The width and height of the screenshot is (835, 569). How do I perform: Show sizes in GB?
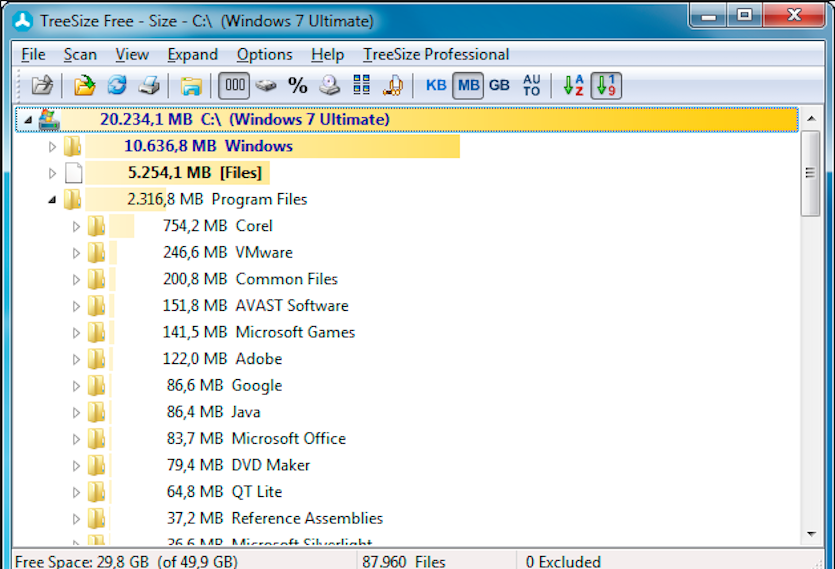[x=500, y=85]
